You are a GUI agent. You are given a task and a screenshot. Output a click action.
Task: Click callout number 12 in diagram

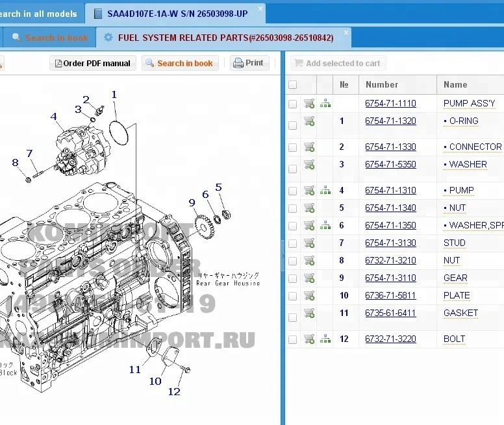click(x=174, y=392)
